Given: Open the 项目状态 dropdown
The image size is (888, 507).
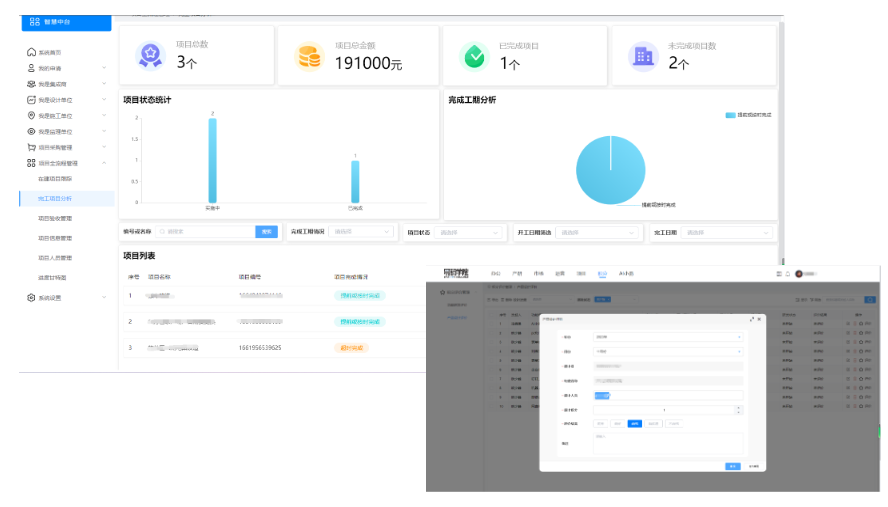Looking at the screenshot, I should pyautogui.click(x=468, y=232).
